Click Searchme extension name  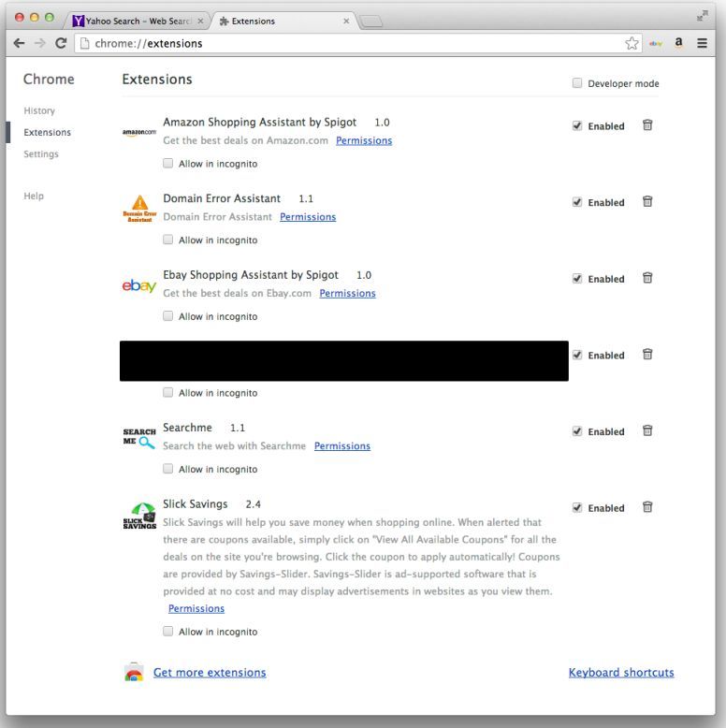pyautogui.click(x=187, y=427)
